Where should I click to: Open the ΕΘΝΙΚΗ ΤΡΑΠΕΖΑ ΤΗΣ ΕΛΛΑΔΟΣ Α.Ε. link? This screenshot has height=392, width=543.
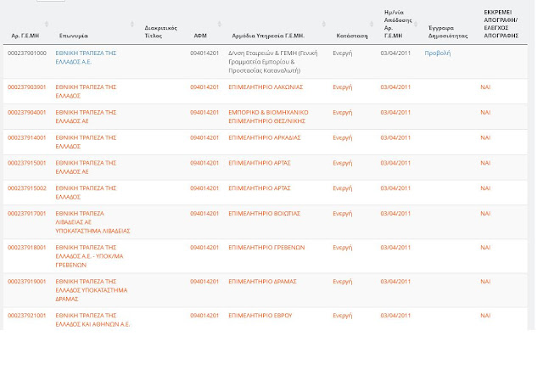click(86, 58)
